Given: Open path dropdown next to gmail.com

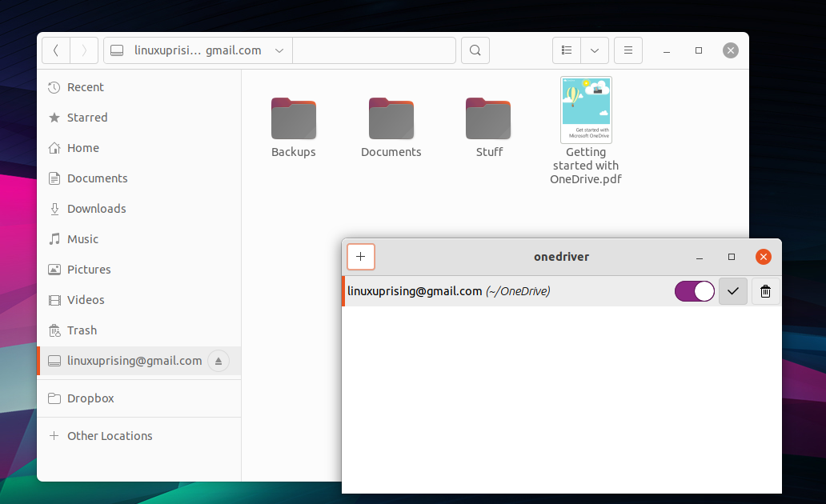Looking at the screenshot, I should (x=279, y=50).
